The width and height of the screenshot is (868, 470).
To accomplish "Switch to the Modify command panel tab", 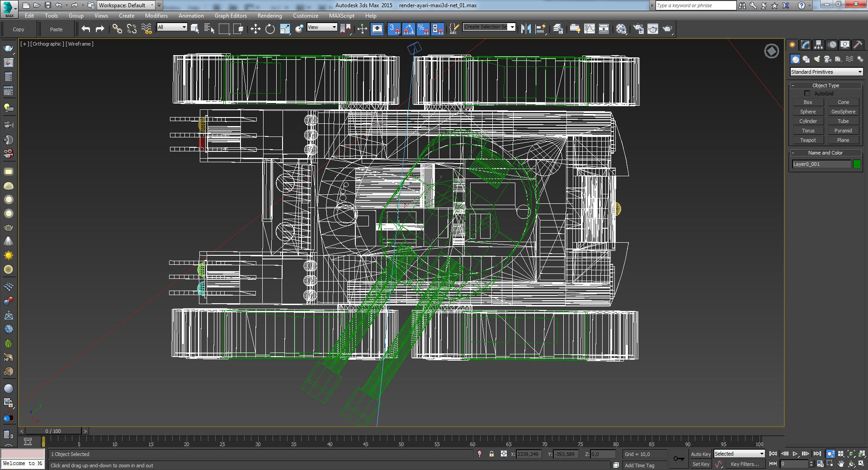I will coord(805,45).
